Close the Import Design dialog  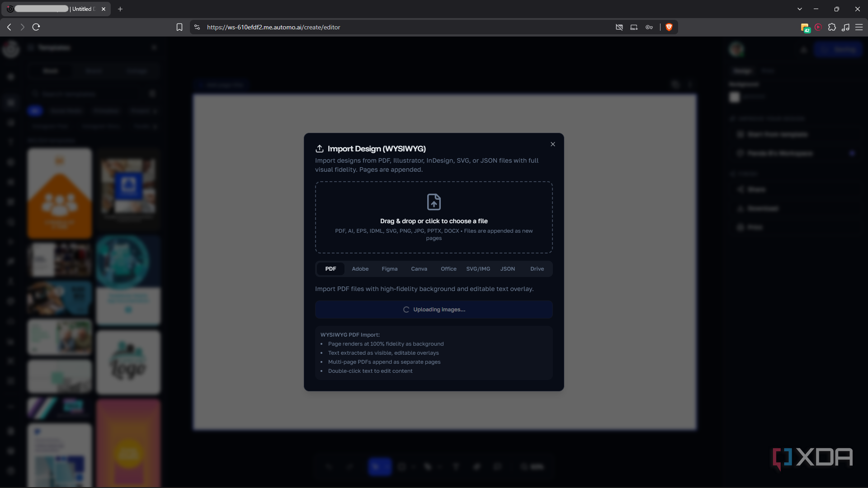[552, 144]
